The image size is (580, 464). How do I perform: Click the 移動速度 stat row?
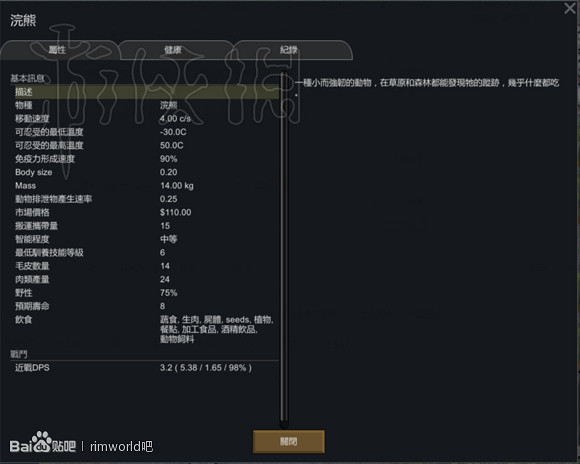pyautogui.click(x=145, y=118)
